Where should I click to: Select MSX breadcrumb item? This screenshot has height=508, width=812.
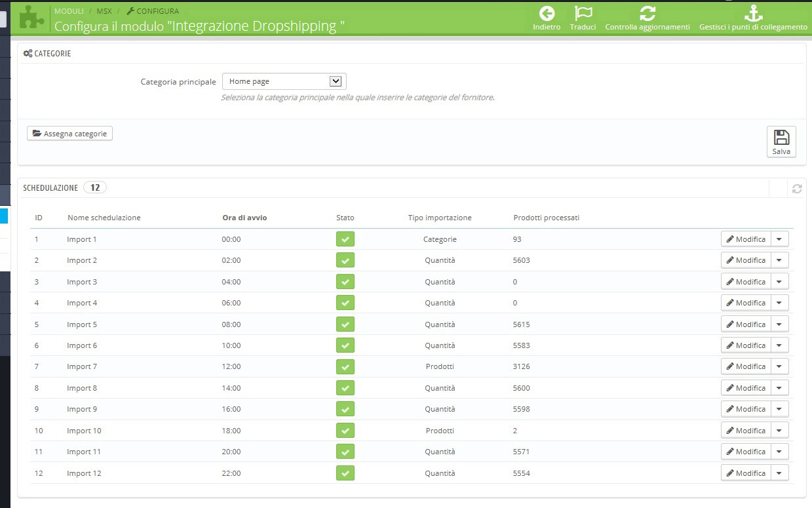tap(104, 11)
